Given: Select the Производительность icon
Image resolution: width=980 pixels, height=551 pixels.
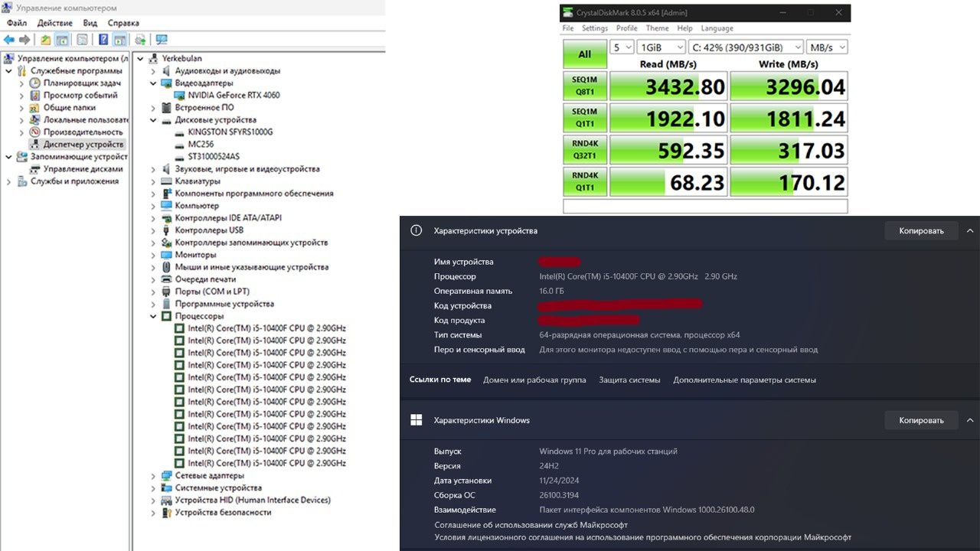Looking at the screenshot, I should tap(35, 132).
